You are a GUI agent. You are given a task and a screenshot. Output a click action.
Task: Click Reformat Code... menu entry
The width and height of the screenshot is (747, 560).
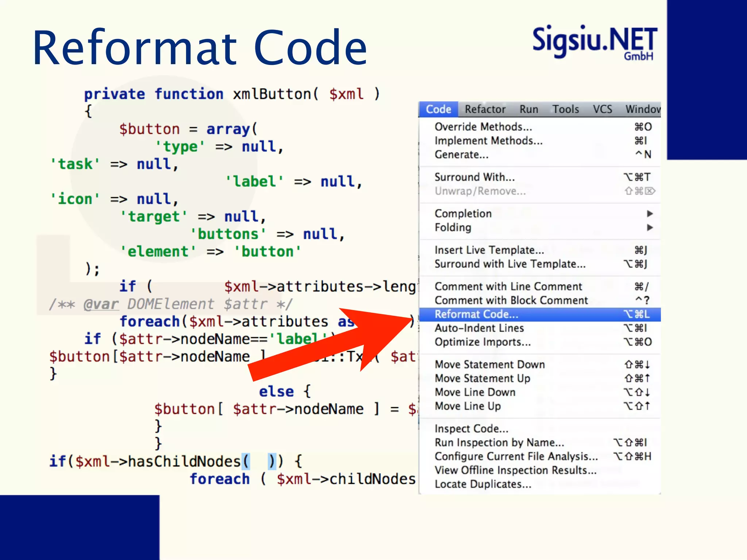(540, 314)
